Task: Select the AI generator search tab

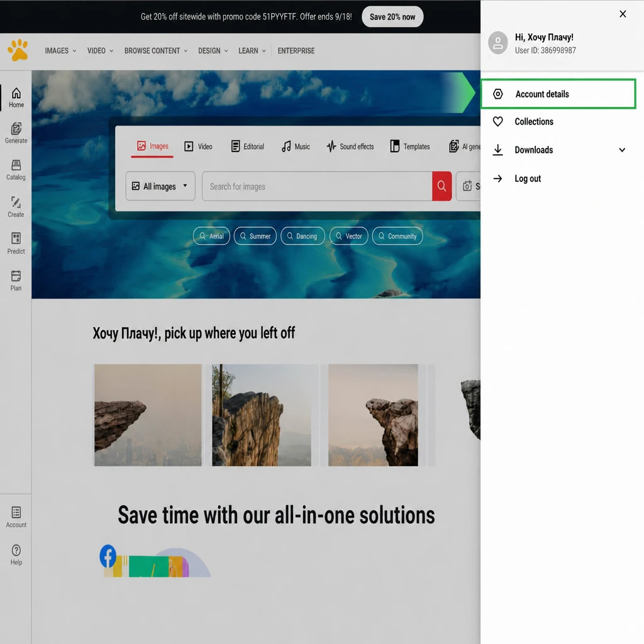Action: tap(465, 146)
